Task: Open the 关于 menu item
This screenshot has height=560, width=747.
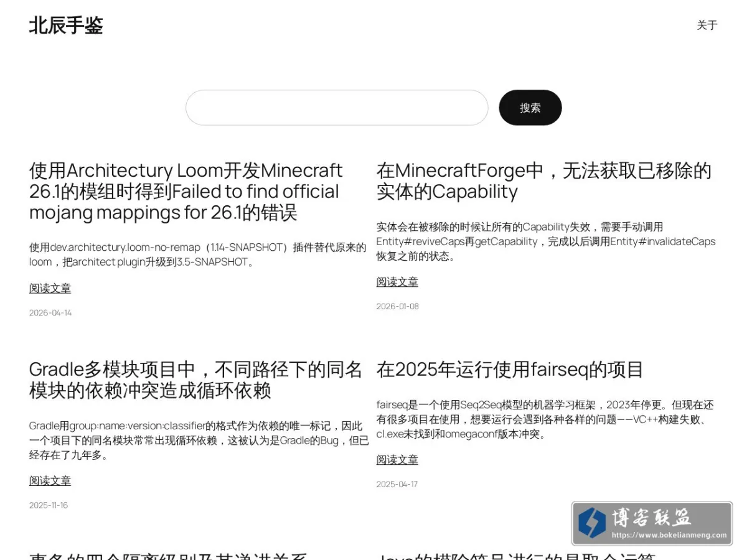Action: 707,25
